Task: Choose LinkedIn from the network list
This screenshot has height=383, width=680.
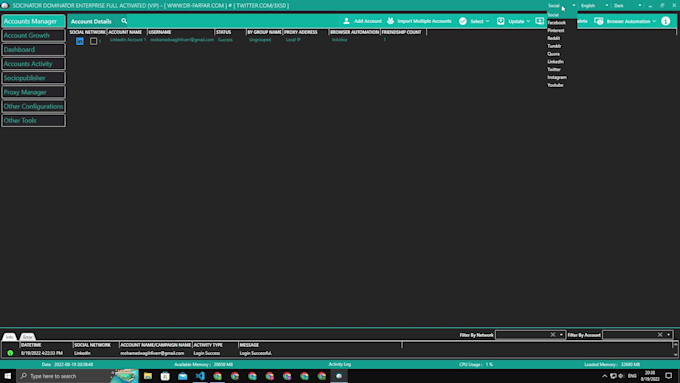Action: pos(555,62)
